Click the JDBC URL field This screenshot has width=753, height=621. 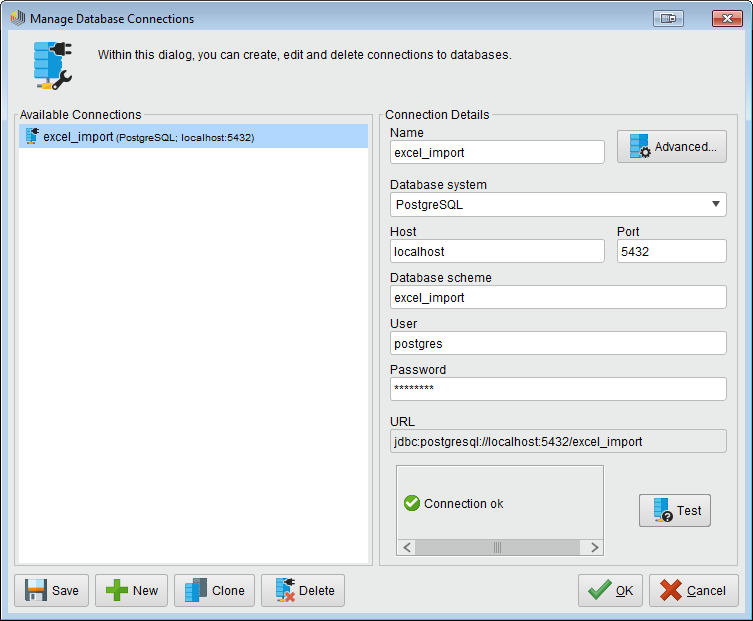pos(558,441)
